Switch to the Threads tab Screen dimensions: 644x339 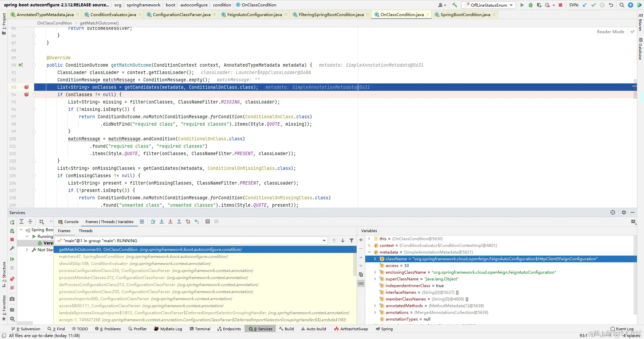[x=86, y=231]
